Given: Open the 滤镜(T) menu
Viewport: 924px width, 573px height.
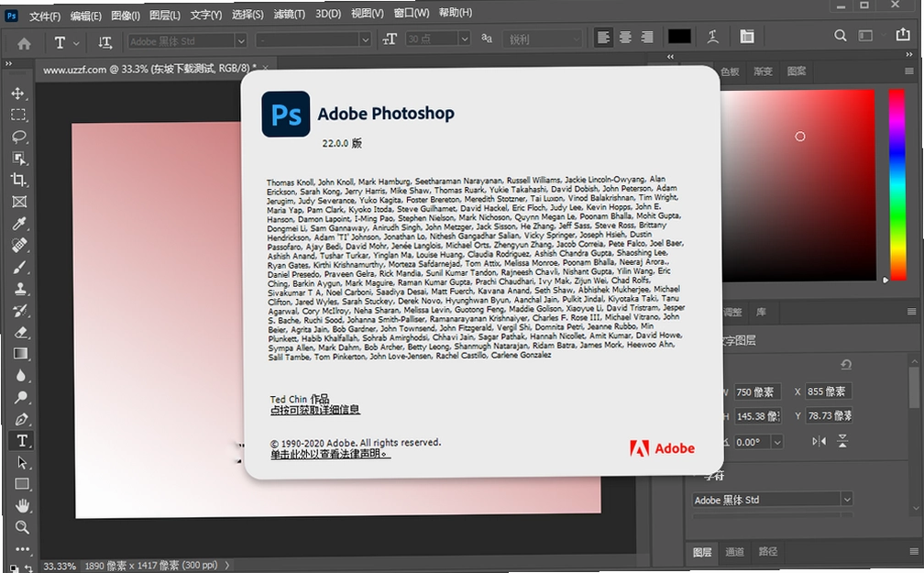Looking at the screenshot, I should [x=290, y=14].
